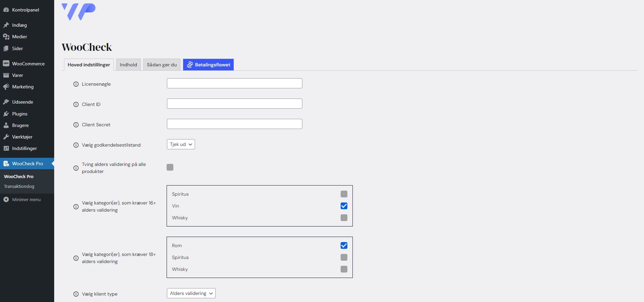The image size is (644, 302).
Task: Click the Client ID input field
Action: coord(234,104)
